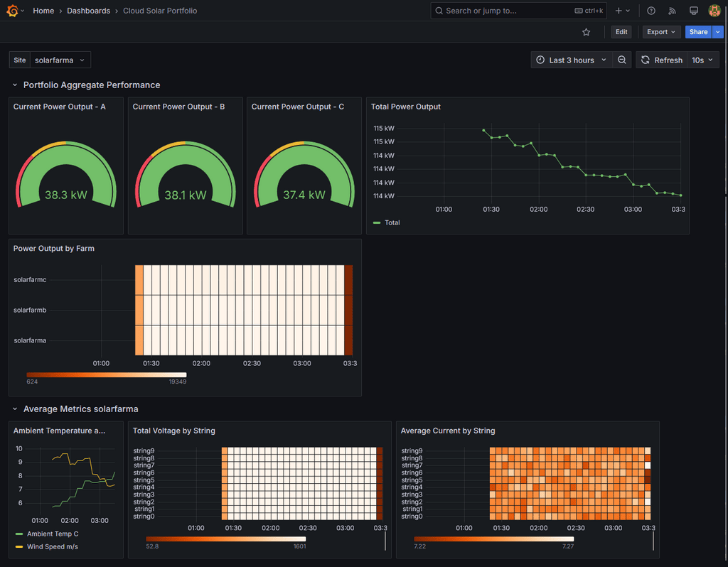The height and width of the screenshot is (567, 728).
Task: Open the Help icon in the top bar
Action: 651,11
